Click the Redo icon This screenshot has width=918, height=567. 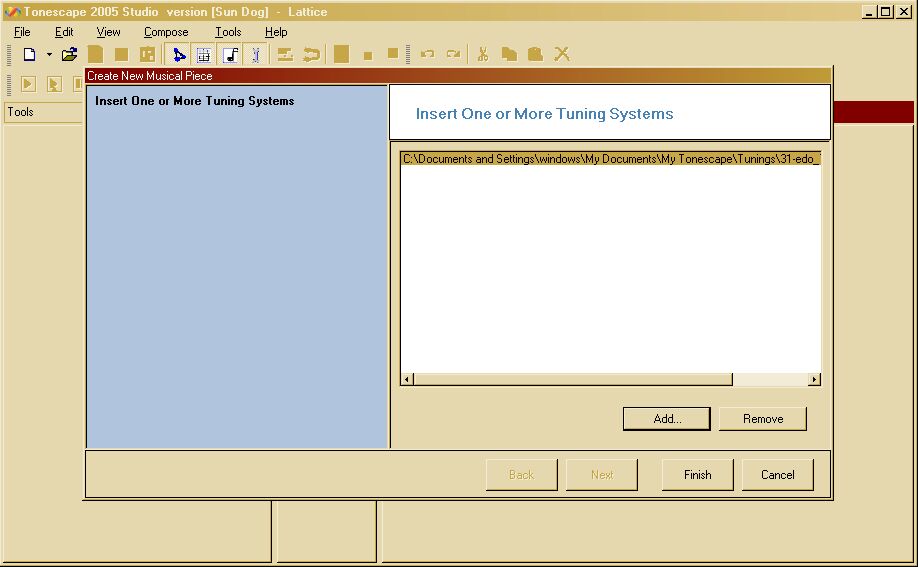pos(453,54)
